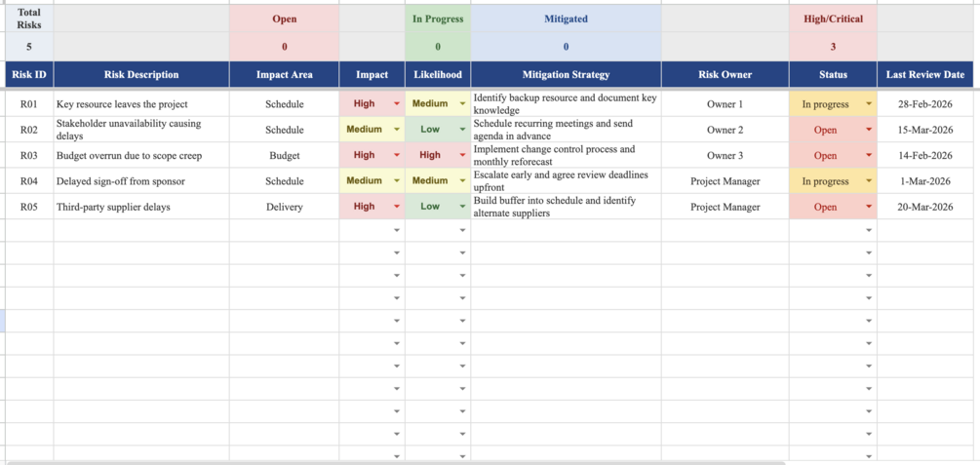Select the Open summary header cell
This screenshot has width=980, height=465.
tap(285, 19)
